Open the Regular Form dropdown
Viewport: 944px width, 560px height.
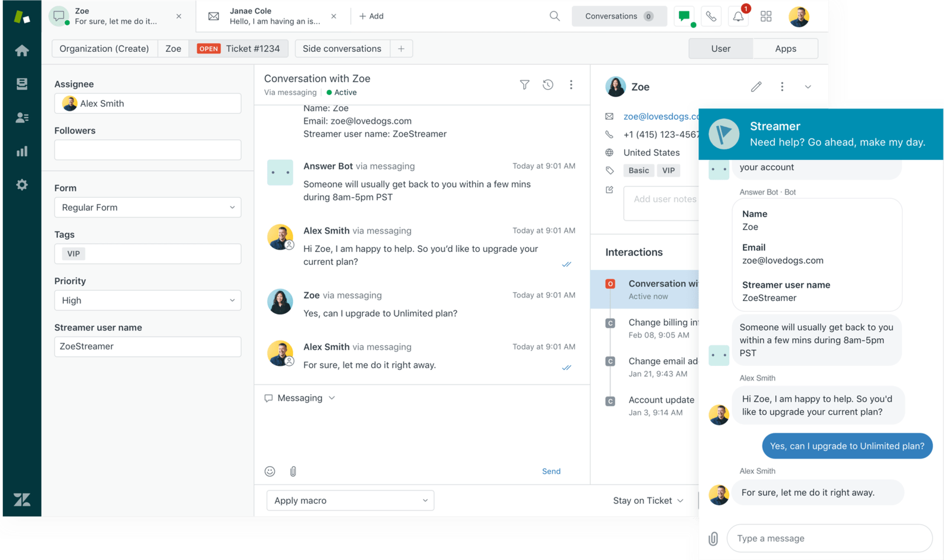click(147, 207)
